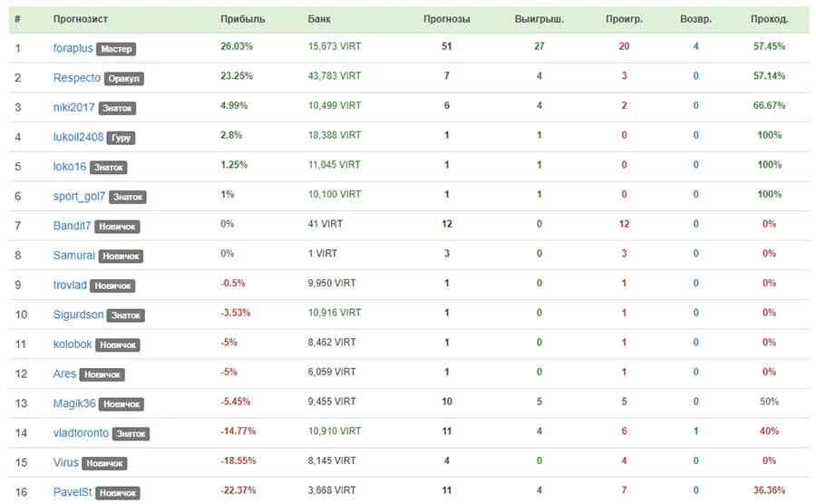Click the Оракул badge beside Respecto
The width and height of the screenshot is (816, 504).
point(124,79)
